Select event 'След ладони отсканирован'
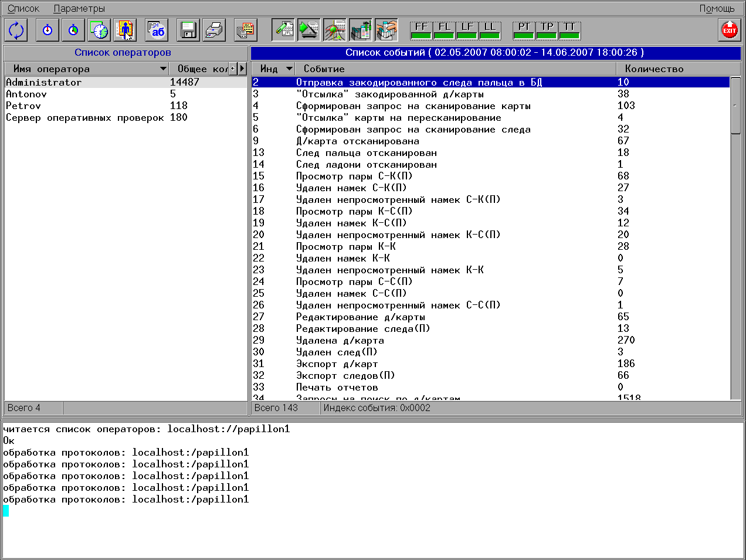Screen dimensions: 746x560 [x=491, y=164]
